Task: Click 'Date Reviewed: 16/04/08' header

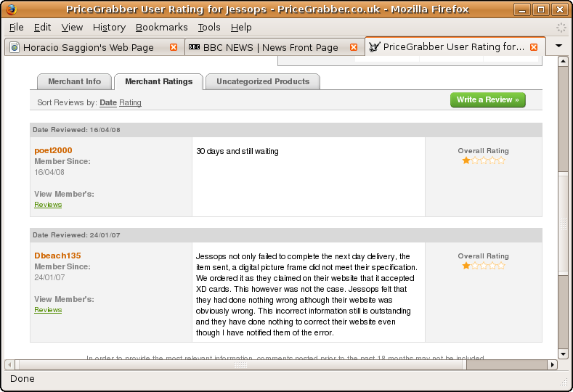Action: (x=76, y=130)
